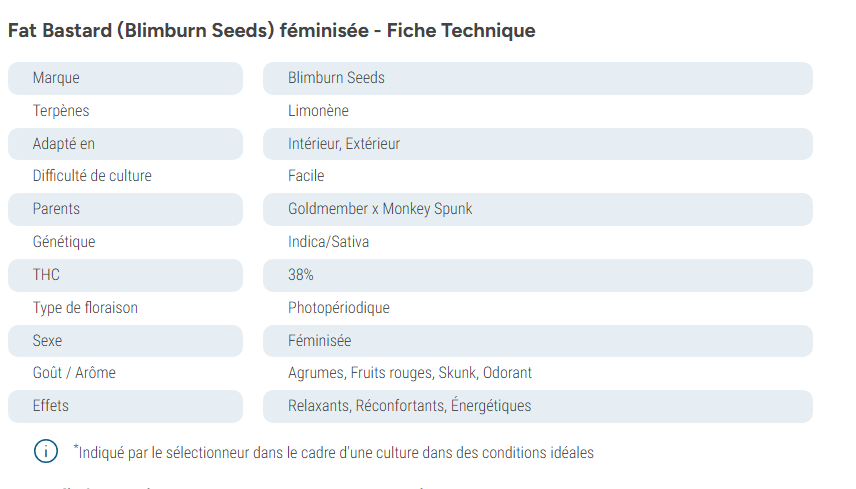856x489 pixels.
Task: Click the info circle icon
Action: point(46,451)
